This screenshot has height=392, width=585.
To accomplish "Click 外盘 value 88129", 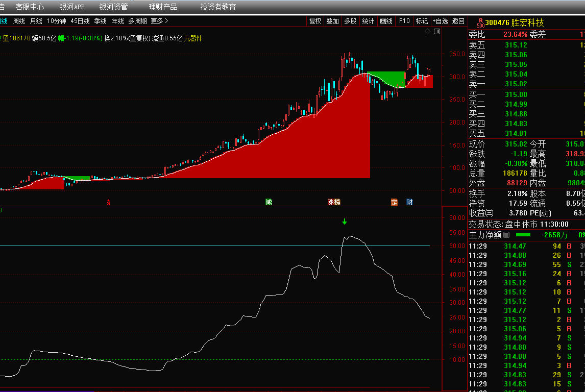I will click(x=517, y=183).
